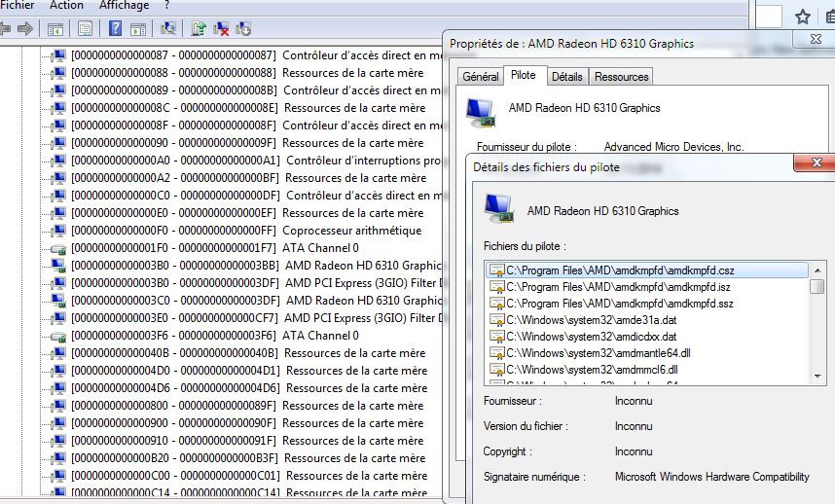
Task: Click the display adapter icon in file details dialog
Action: [499, 208]
